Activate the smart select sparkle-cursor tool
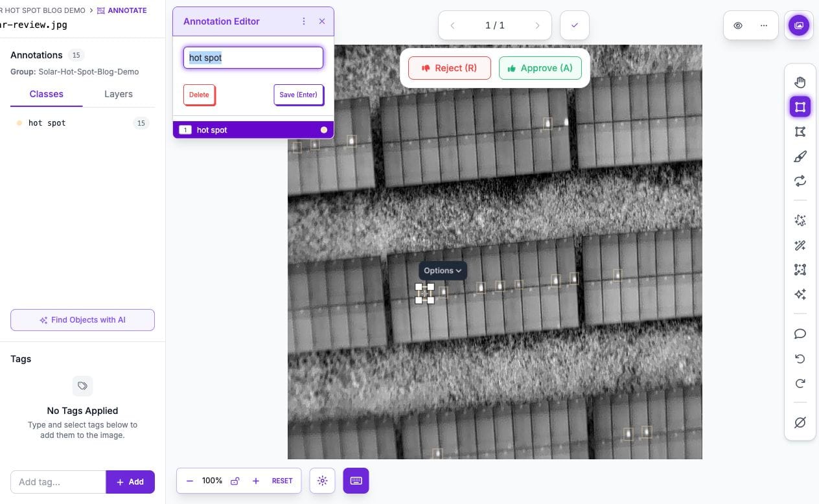 [x=800, y=221]
